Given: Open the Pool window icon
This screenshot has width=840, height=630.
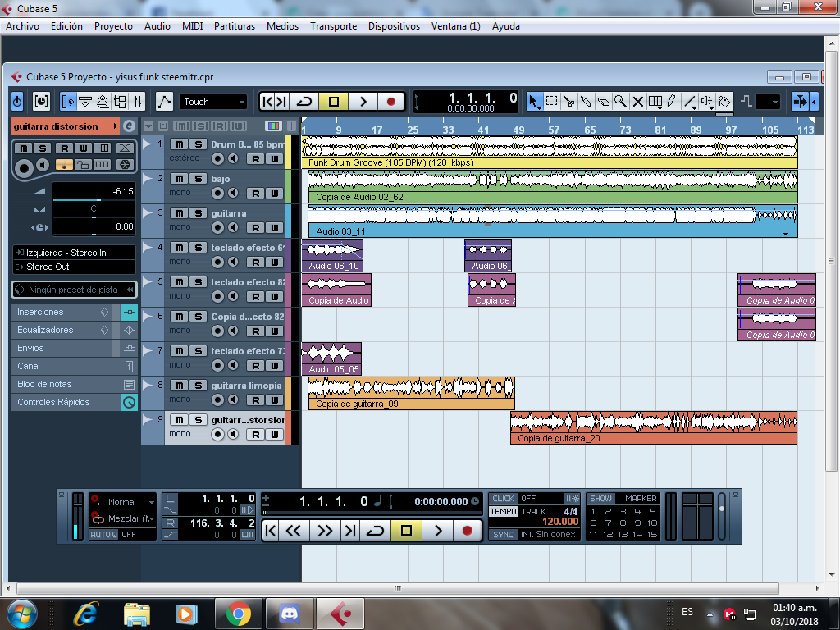Looking at the screenshot, I should (x=120, y=101).
